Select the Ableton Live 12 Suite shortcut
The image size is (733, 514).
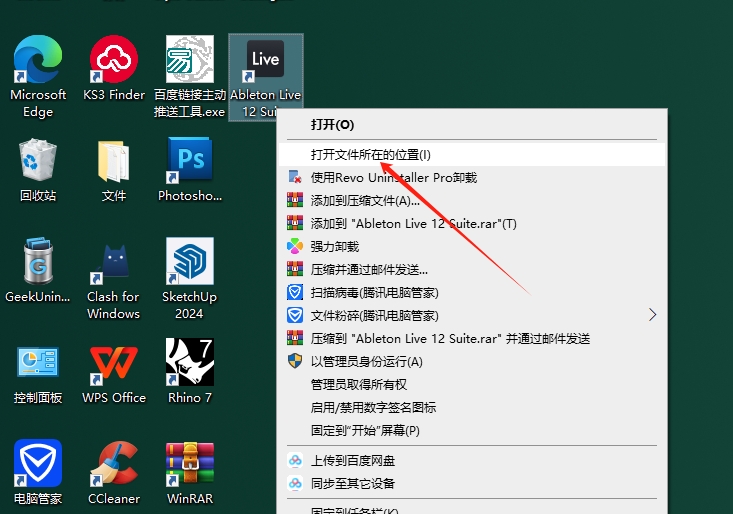(266, 77)
